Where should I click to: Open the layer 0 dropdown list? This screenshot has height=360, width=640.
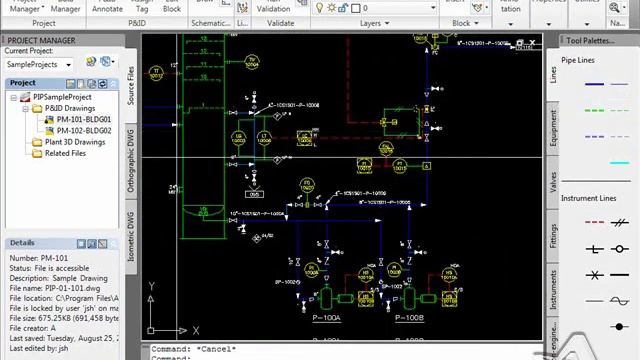pos(433,8)
